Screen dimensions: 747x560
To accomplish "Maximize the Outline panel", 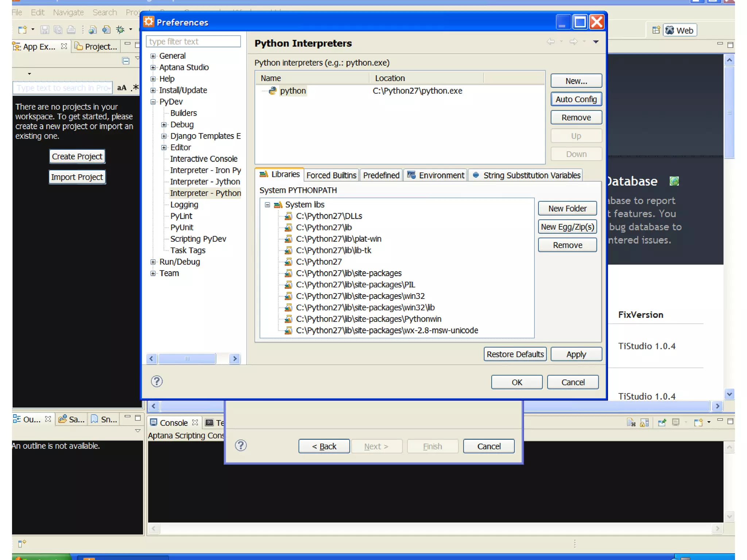I will click(x=138, y=418).
